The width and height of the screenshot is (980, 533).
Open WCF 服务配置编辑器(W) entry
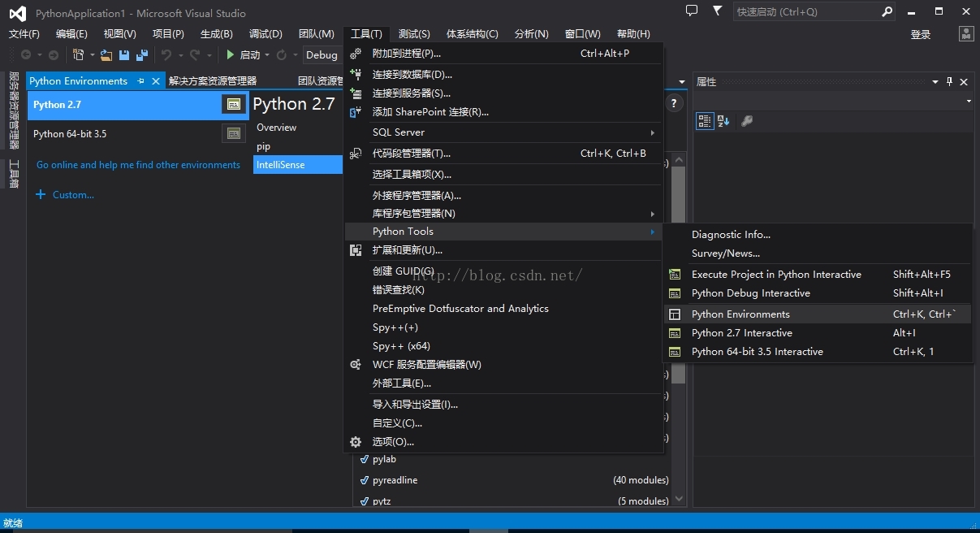point(503,365)
